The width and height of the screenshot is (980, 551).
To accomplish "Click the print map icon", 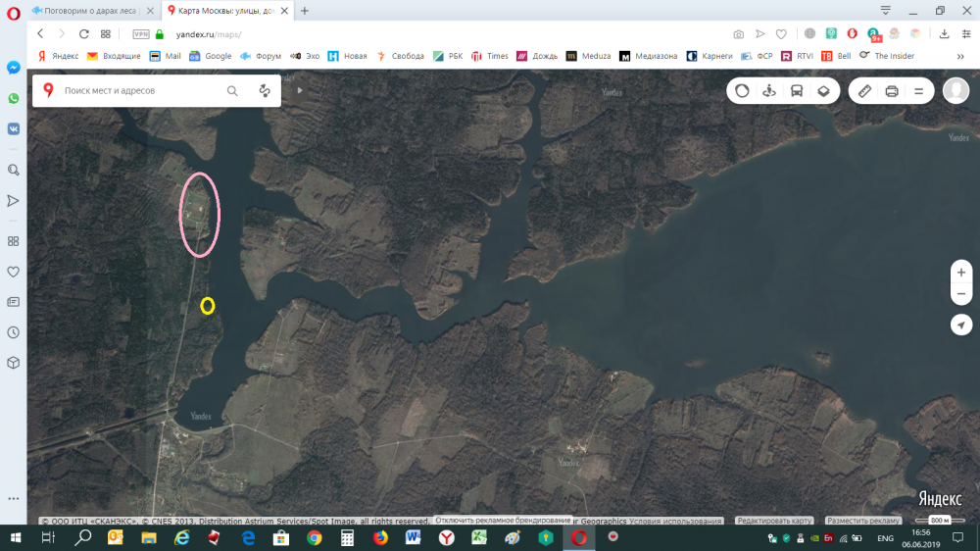I will point(892,91).
